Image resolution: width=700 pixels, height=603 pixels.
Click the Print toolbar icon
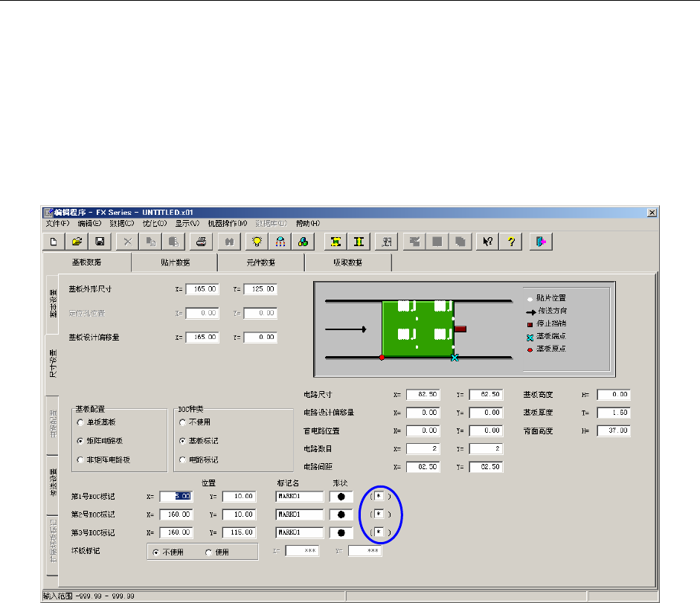[x=200, y=242]
